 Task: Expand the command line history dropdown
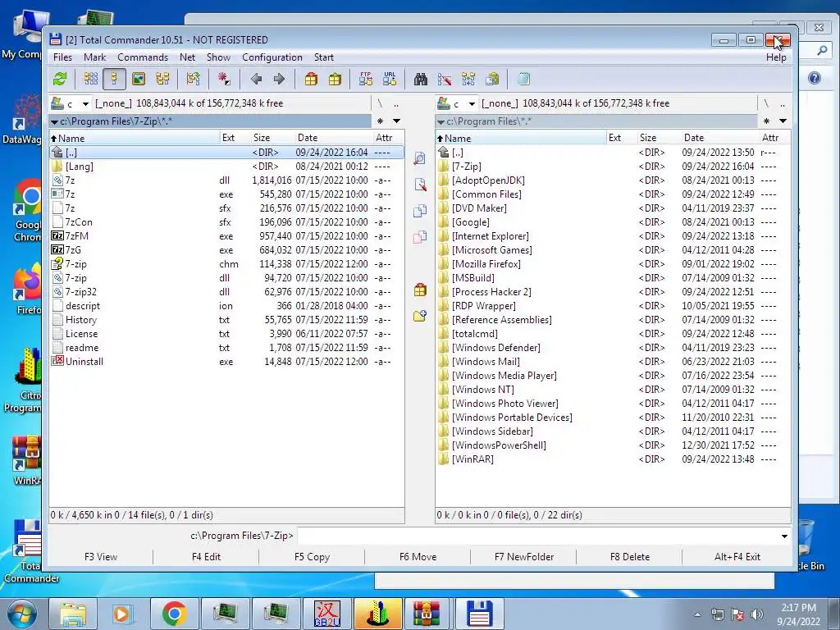tap(784, 536)
